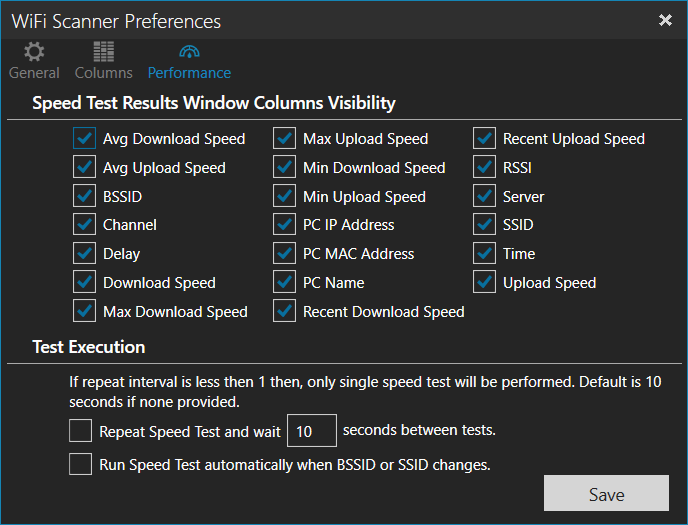The width and height of the screenshot is (688, 525).
Task: Open the Columns grid icon
Action: pyautogui.click(x=103, y=53)
